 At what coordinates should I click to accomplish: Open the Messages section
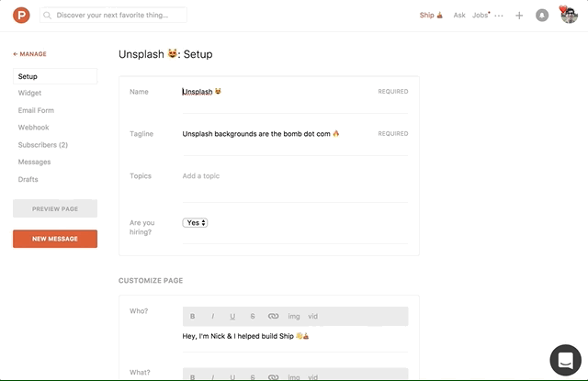pyautogui.click(x=34, y=162)
